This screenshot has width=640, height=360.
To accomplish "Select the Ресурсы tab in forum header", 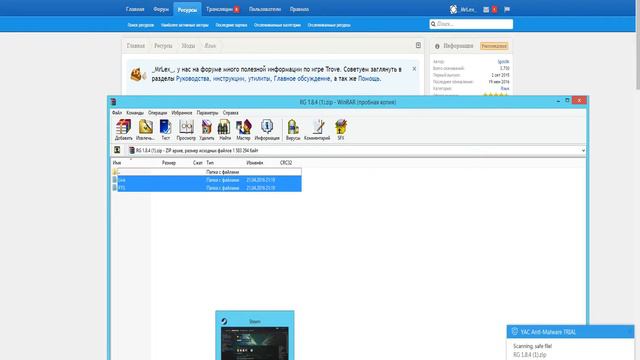I will click(x=187, y=9).
